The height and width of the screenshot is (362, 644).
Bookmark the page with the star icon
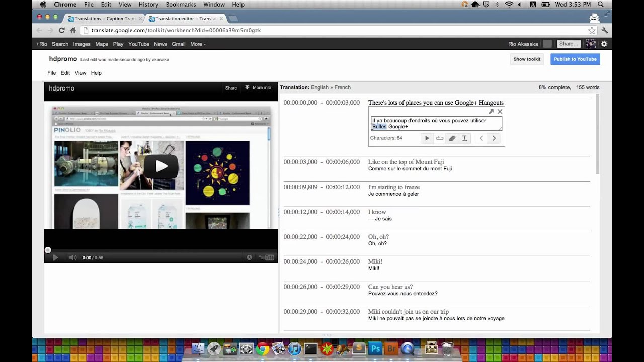pyautogui.click(x=592, y=30)
